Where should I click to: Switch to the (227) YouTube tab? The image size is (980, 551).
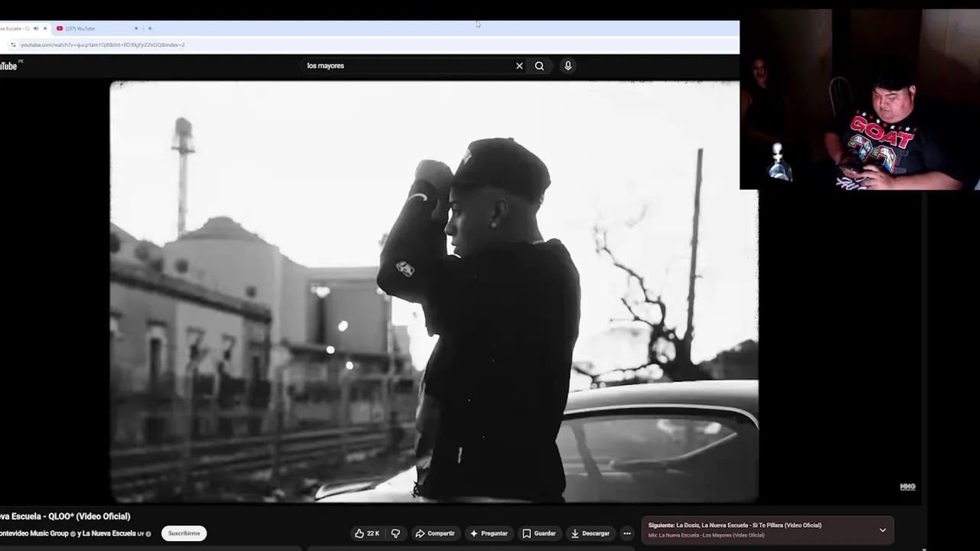coord(96,28)
